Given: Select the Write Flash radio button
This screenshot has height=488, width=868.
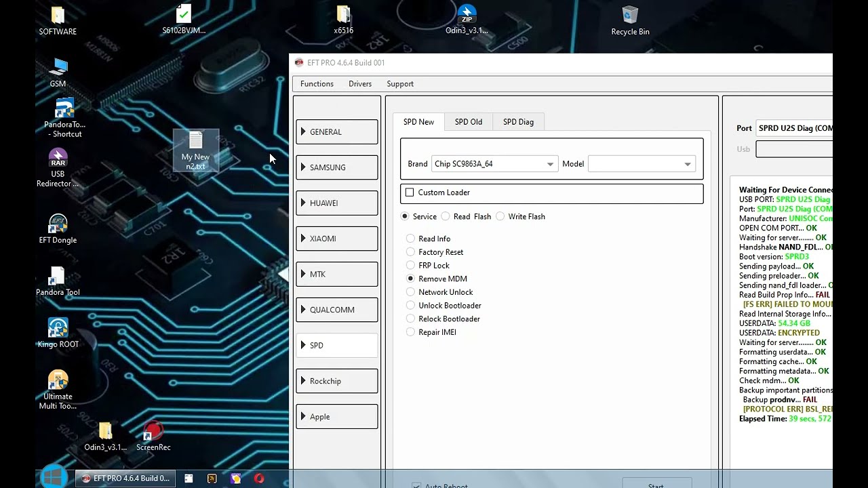Looking at the screenshot, I should [x=500, y=216].
